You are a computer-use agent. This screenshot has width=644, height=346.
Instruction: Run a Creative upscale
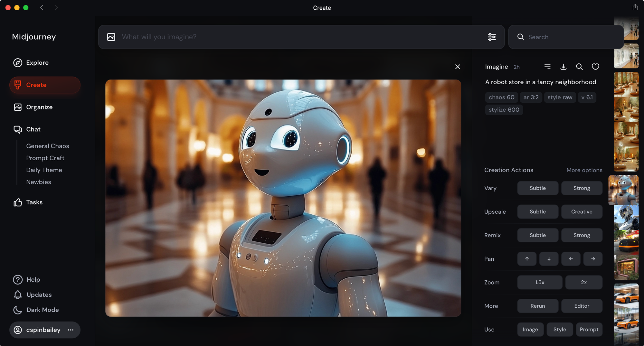coord(582,211)
